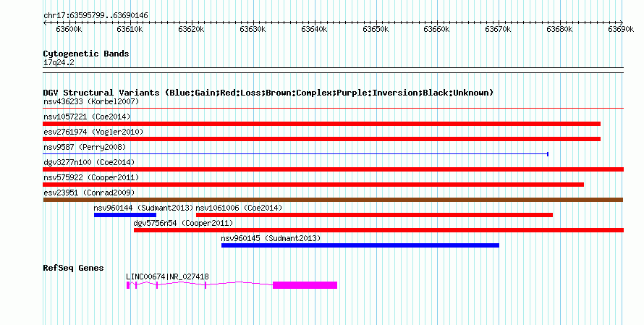Click the 63660k ruler tick label
644x325 pixels.
pyautogui.click(x=436, y=29)
